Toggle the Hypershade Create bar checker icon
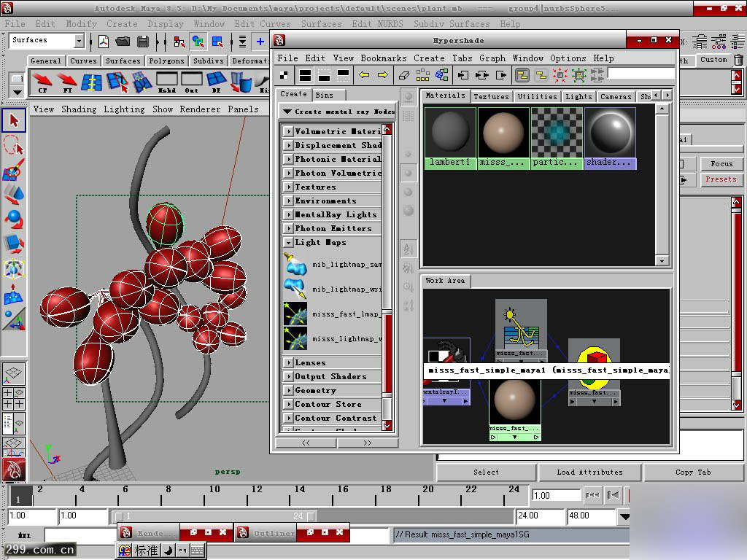Image resolution: width=747 pixels, height=560 pixels. coord(285,75)
